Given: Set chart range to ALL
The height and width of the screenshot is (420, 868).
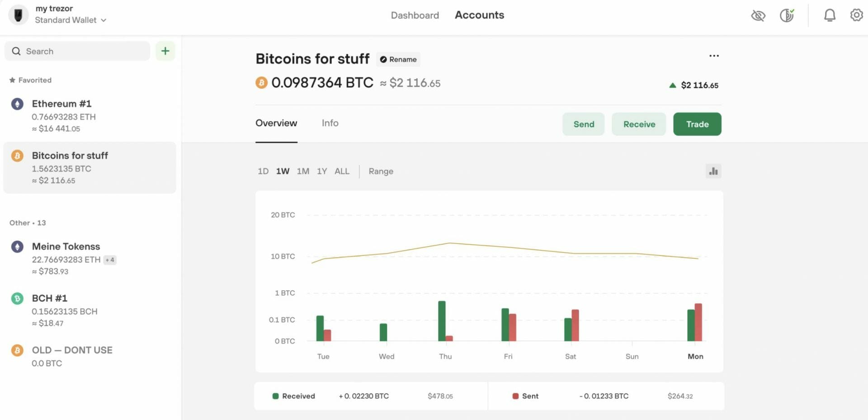Looking at the screenshot, I should [x=342, y=172].
